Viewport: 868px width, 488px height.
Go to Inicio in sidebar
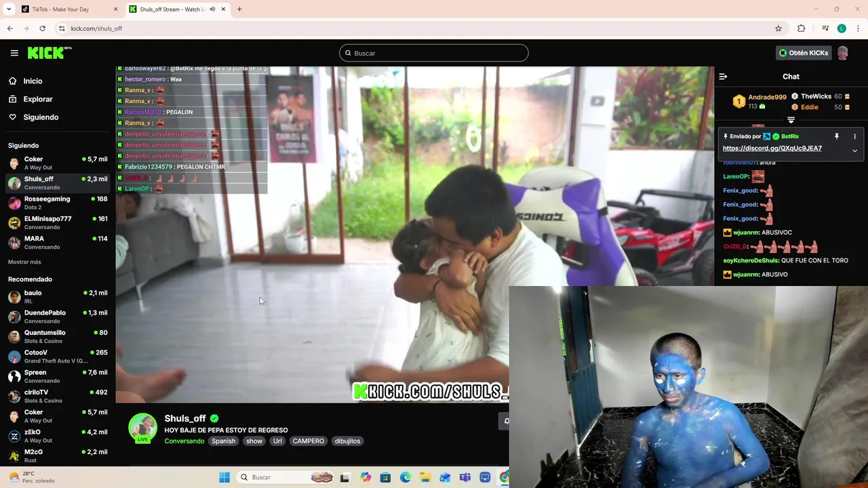(x=33, y=81)
